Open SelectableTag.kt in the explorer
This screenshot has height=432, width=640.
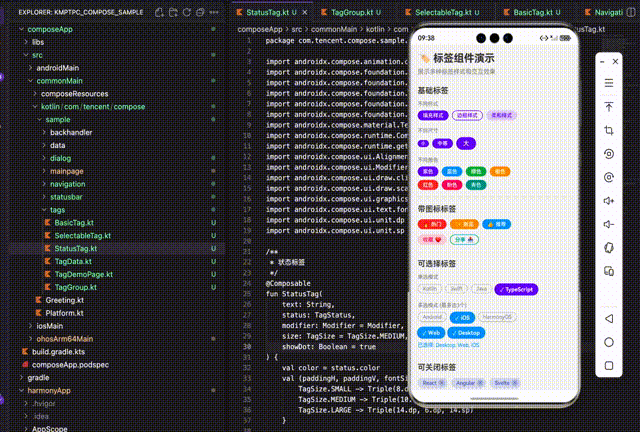[x=82, y=236]
